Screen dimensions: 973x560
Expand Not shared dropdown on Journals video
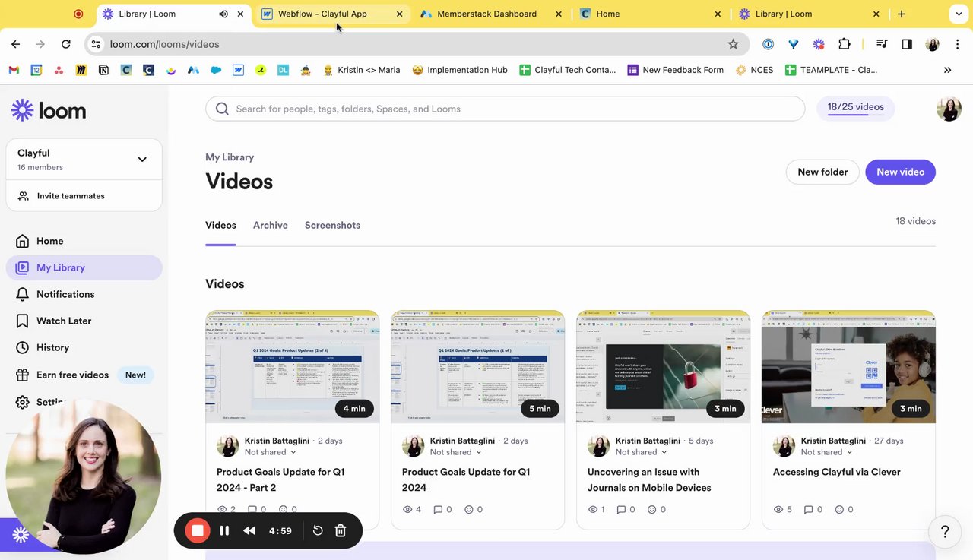(x=641, y=452)
